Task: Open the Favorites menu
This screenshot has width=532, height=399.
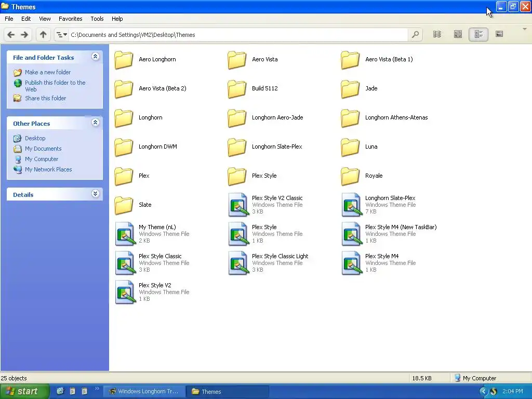Action: (x=70, y=19)
